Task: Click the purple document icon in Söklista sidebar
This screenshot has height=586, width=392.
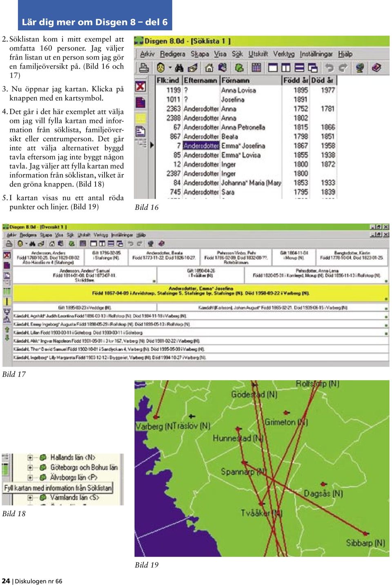Action: [140, 102]
